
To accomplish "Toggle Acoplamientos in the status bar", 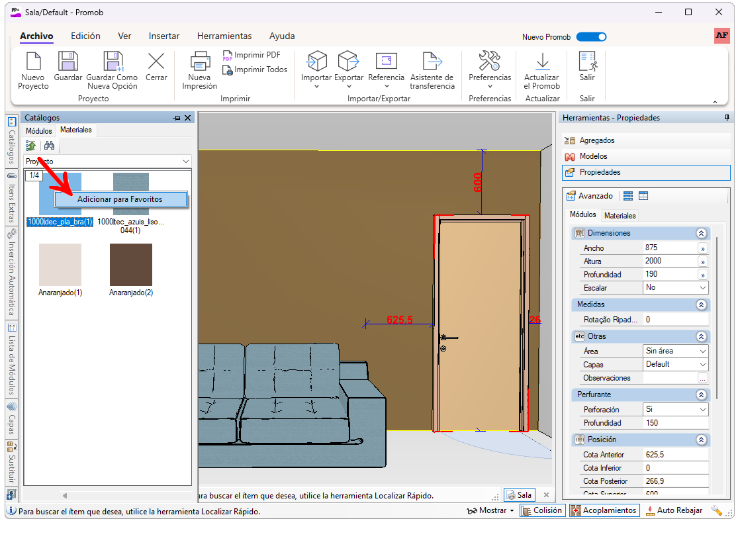I will [x=604, y=510].
